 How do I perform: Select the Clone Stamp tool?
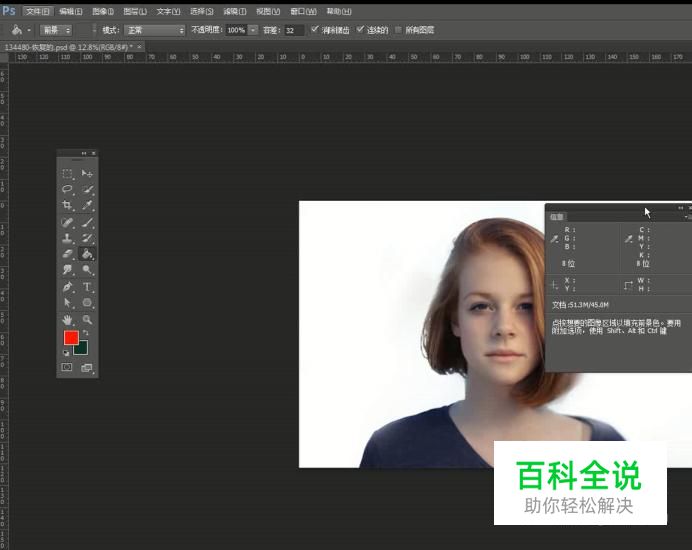click(x=67, y=238)
